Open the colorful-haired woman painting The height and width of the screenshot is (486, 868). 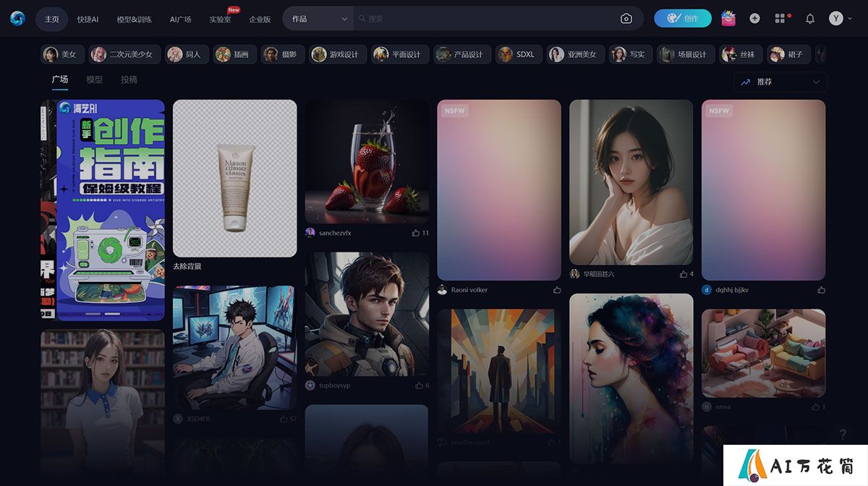click(631, 378)
